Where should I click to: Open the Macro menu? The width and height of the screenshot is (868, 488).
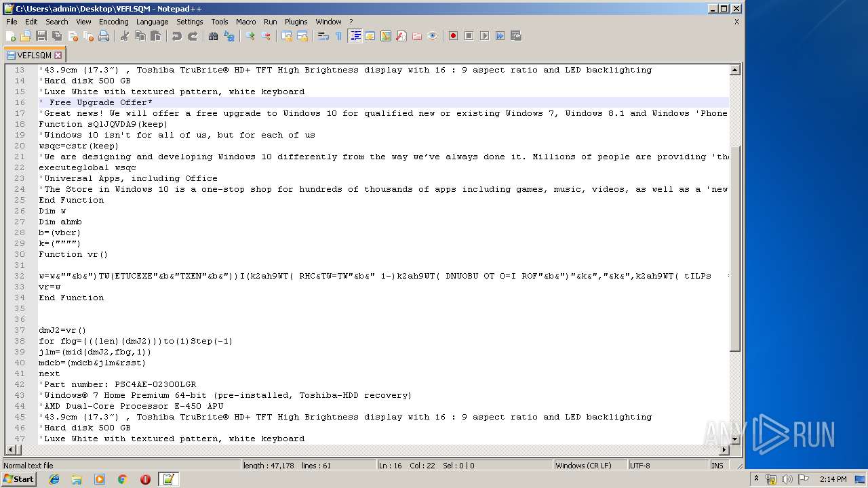tap(245, 22)
